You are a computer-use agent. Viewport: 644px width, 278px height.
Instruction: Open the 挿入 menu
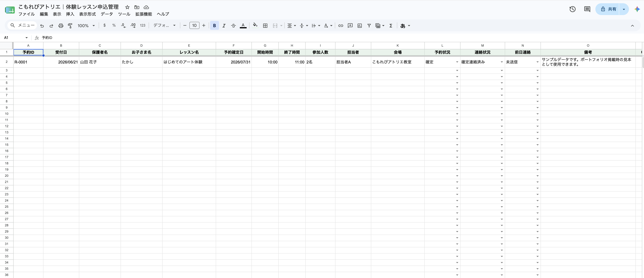(70, 14)
